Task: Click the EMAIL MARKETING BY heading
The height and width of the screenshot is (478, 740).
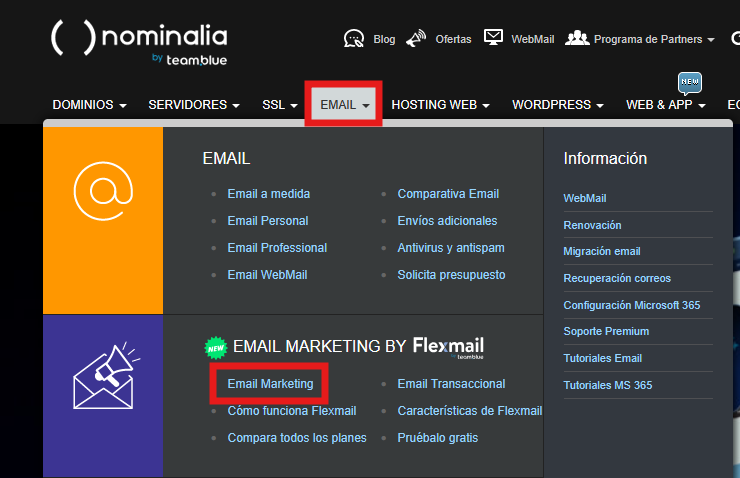Action: (x=320, y=346)
